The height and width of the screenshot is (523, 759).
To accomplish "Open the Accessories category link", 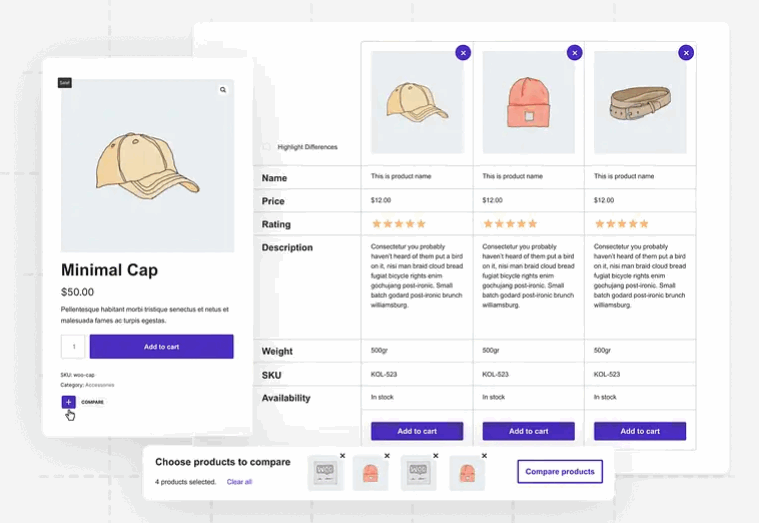I will [100, 385].
